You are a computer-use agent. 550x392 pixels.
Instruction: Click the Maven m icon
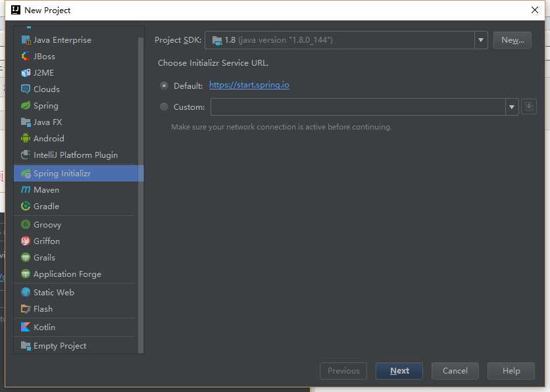pyautogui.click(x=26, y=189)
